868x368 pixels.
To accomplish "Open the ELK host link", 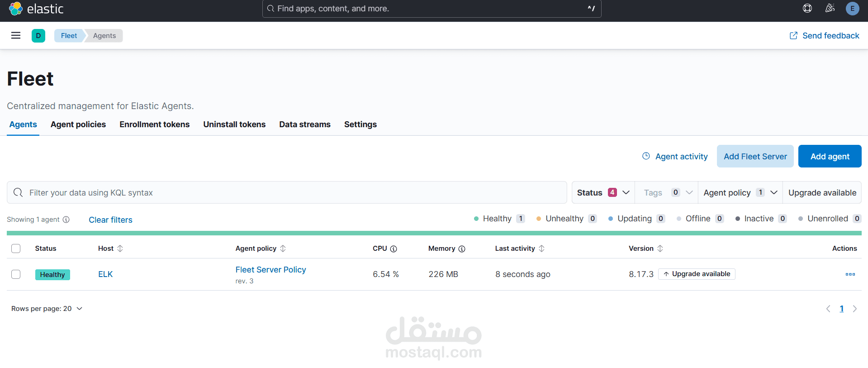I will pos(105,274).
